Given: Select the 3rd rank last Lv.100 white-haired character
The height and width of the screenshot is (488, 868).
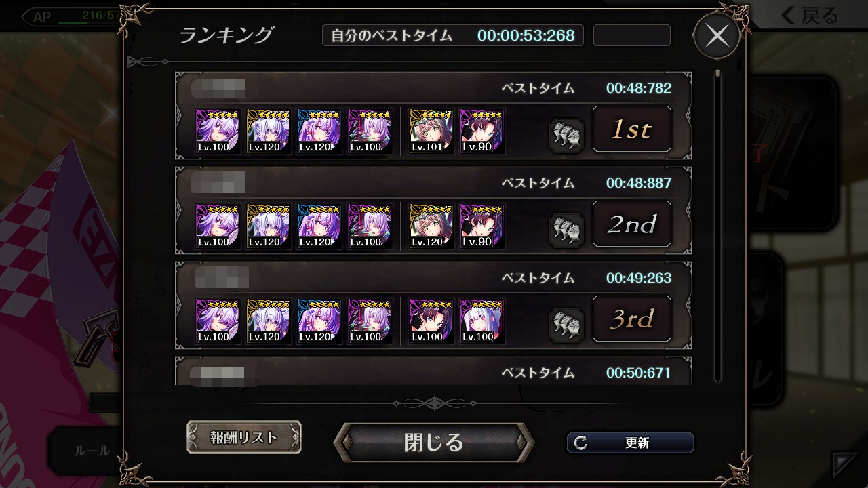Looking at the screenshot, I should 482,321.
